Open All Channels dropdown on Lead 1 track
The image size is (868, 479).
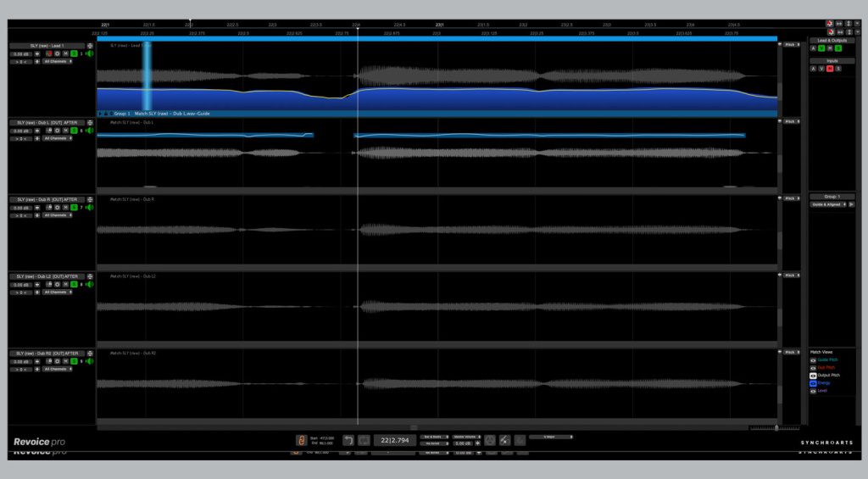pos(58,62)
